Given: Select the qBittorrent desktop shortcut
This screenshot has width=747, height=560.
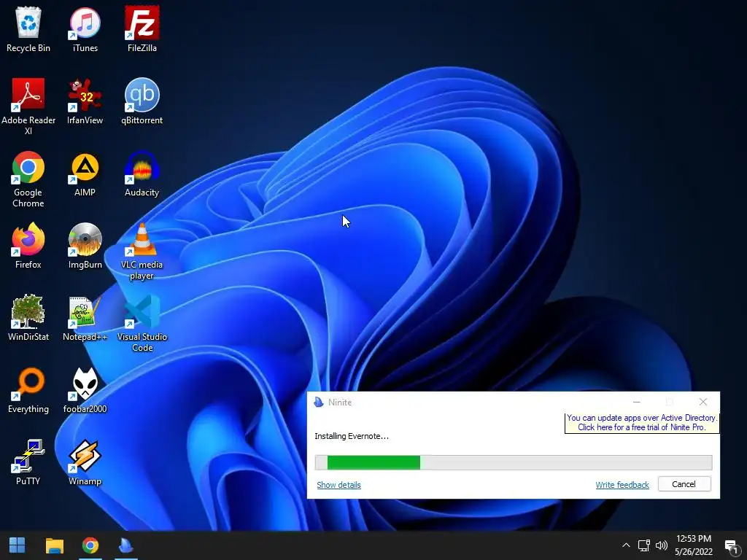Looking at the screenshot, I should point(142,101).
